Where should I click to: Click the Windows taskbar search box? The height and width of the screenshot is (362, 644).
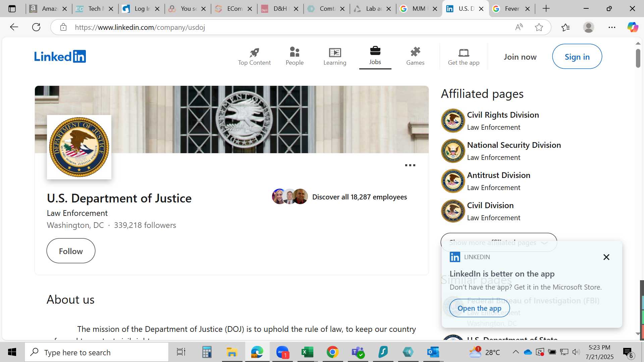[x=97, y=352]
